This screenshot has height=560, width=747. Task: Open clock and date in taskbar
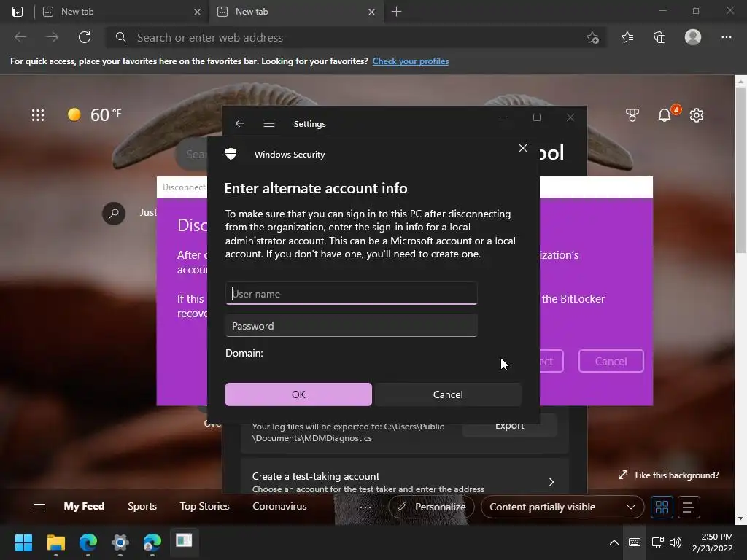[x=712, y=542]
